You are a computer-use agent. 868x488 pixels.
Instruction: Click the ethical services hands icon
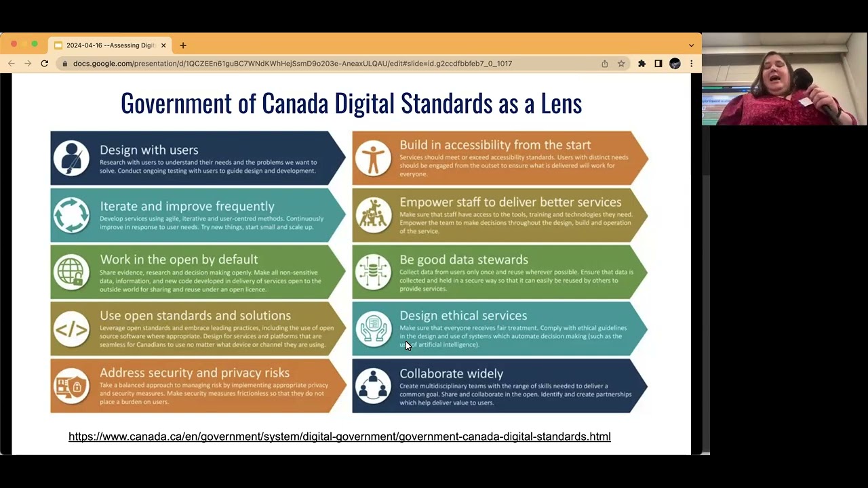point(374,329)
